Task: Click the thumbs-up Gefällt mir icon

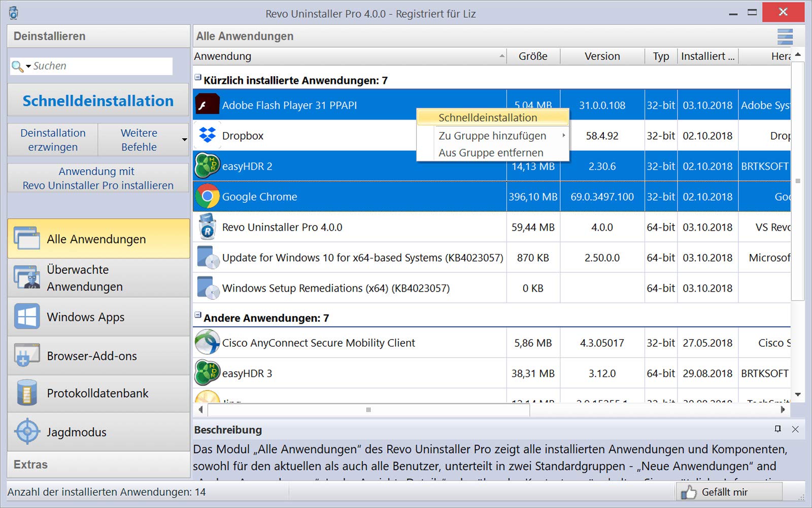Action: 689,492
